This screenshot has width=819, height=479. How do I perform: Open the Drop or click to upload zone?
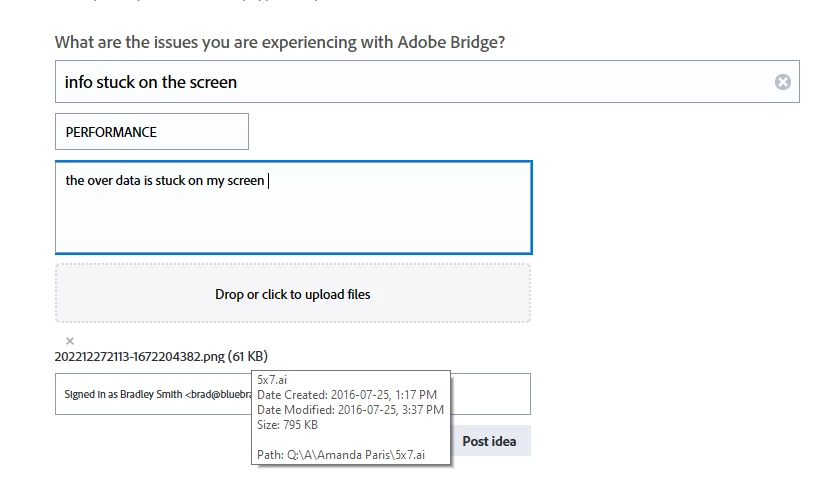[293, 294]
